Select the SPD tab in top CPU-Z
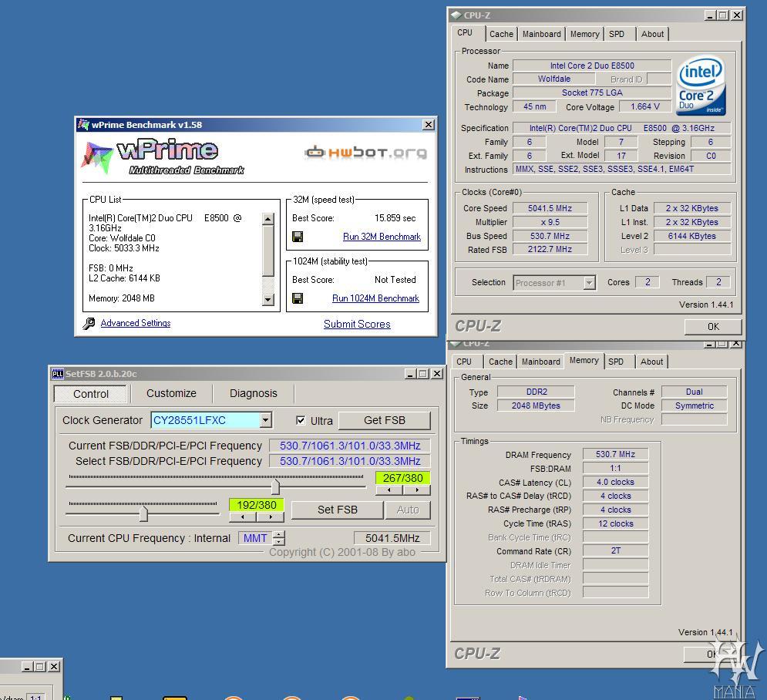 [617, 34]
